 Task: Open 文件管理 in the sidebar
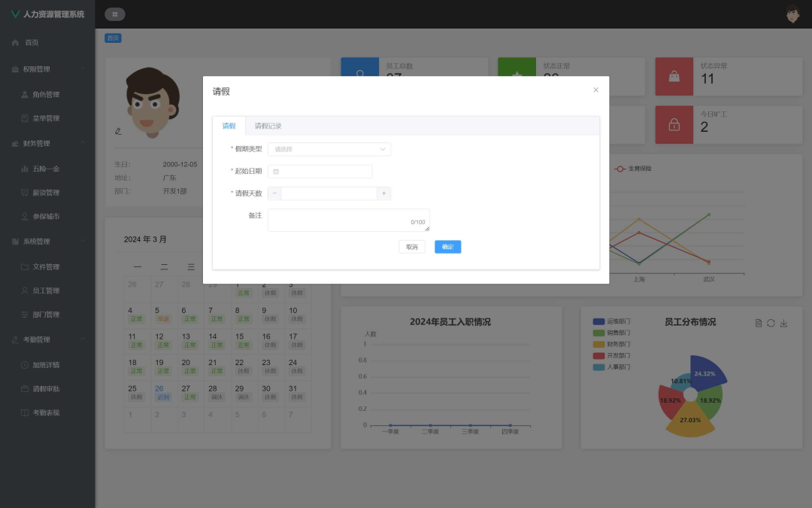[x=46, y=266]
